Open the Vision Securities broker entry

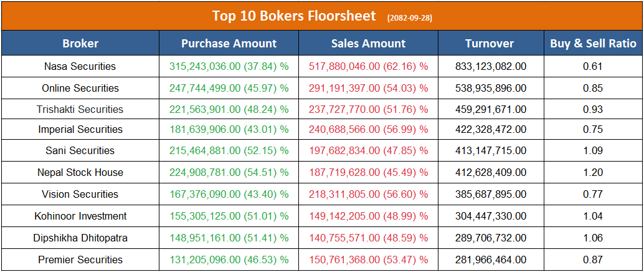80,194
